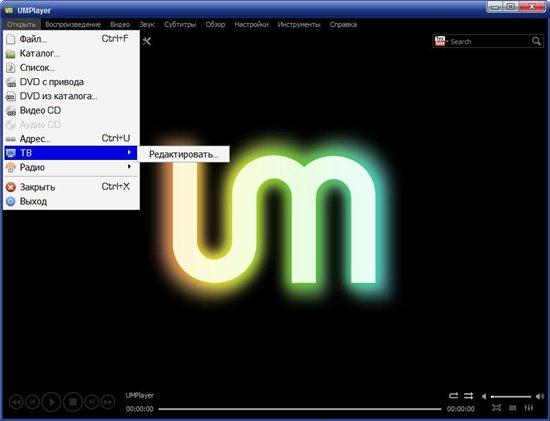Open the Настройки menu
Screen dimensions: 550x421
tap(251, 25)
